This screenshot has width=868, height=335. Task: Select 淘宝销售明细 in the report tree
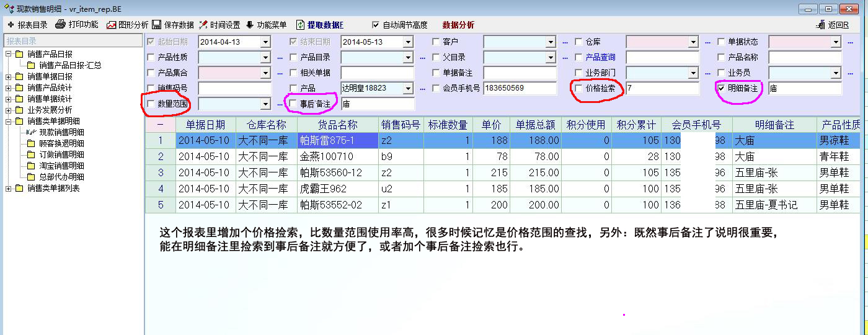click(61, 166)
